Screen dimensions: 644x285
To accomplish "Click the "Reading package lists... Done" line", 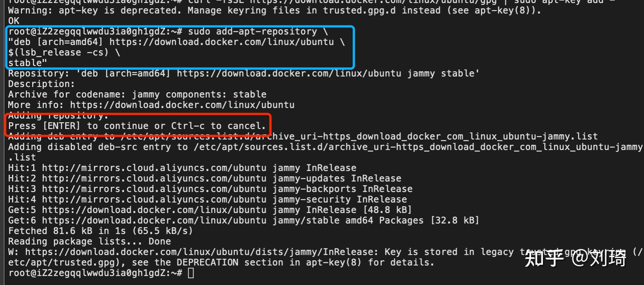I will point(89,241).
